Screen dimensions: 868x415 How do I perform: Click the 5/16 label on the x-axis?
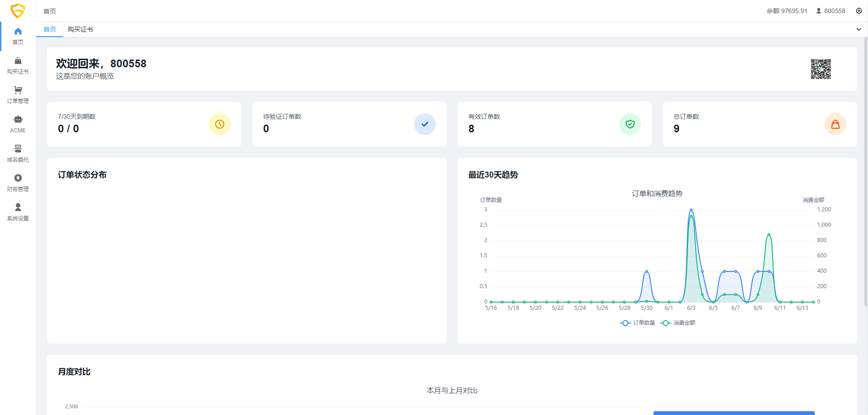click(491, 308)
